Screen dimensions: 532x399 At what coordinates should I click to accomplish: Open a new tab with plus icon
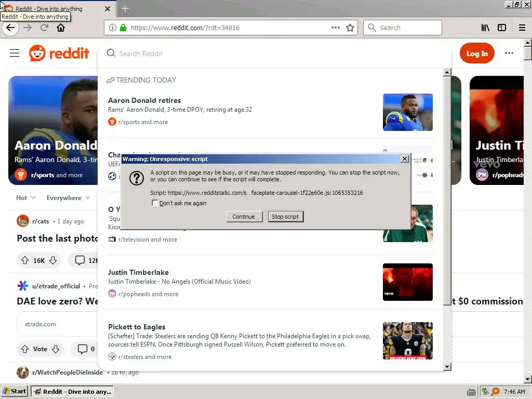(x=125, y=8)
